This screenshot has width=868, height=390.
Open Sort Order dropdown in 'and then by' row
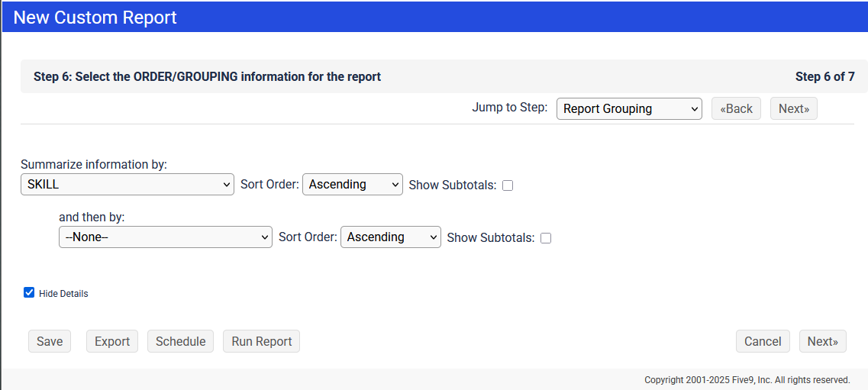[x=390, y=237]
